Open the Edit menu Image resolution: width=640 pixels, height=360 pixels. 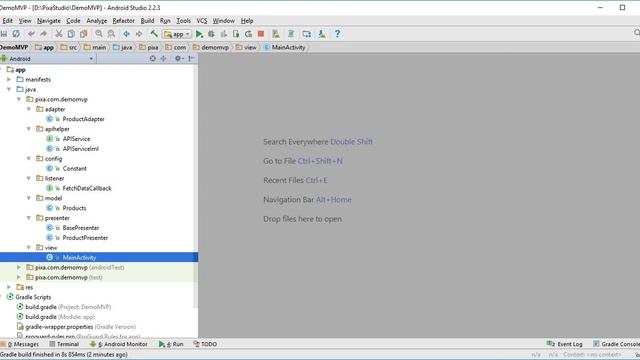7,21
